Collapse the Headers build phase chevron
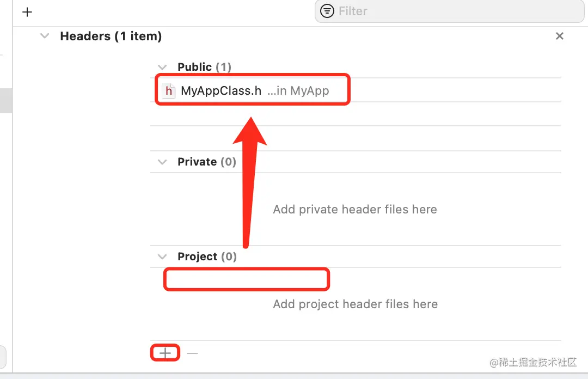 point(44,36)
